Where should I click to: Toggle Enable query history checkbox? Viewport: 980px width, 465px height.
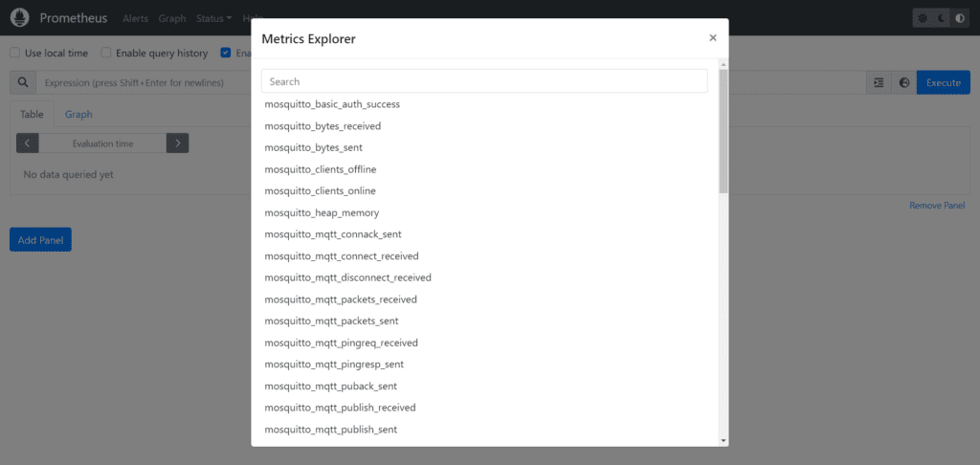pos(106,54)
